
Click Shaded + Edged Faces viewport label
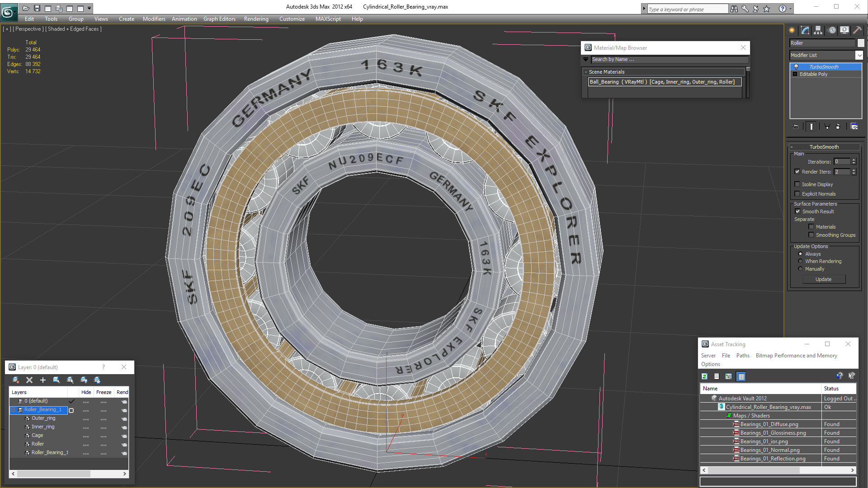(74, 29)
